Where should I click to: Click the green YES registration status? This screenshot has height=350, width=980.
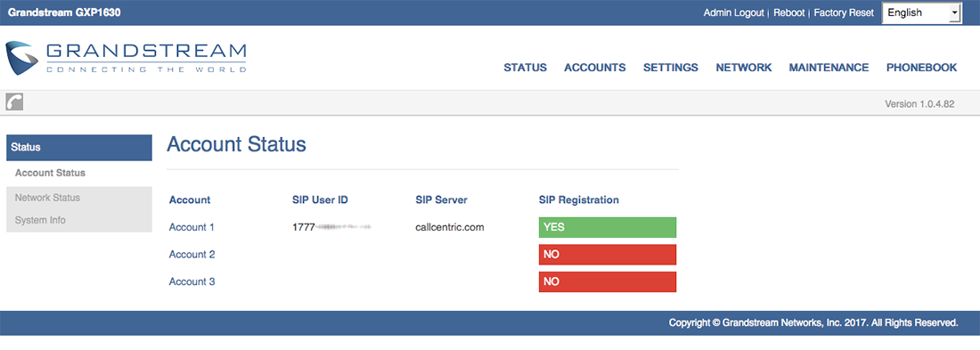click(x=608, y=227)
